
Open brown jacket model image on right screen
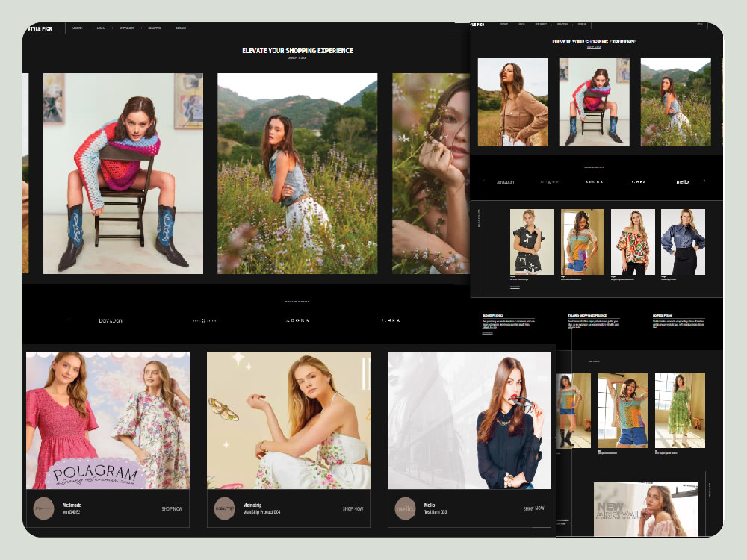tap(513, 102)
